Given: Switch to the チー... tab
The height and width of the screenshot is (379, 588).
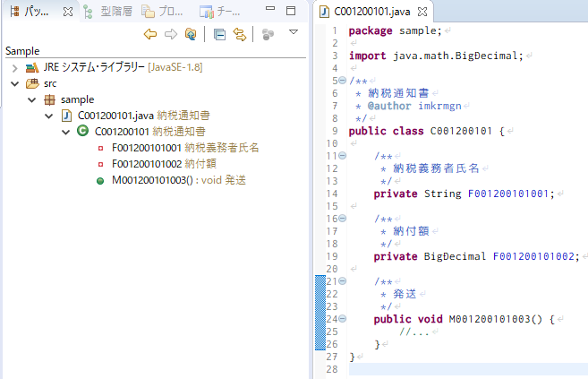Looking at the screenshot, I should coord(220,12).
